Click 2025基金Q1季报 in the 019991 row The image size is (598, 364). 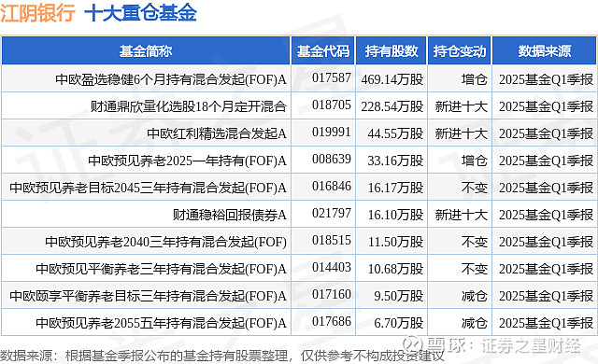546,133
